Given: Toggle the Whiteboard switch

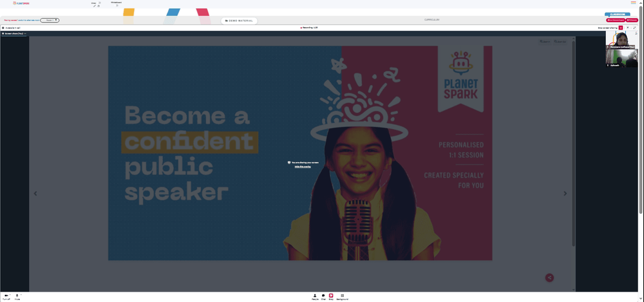Looking at the screenshot, I should click(117, 5).
